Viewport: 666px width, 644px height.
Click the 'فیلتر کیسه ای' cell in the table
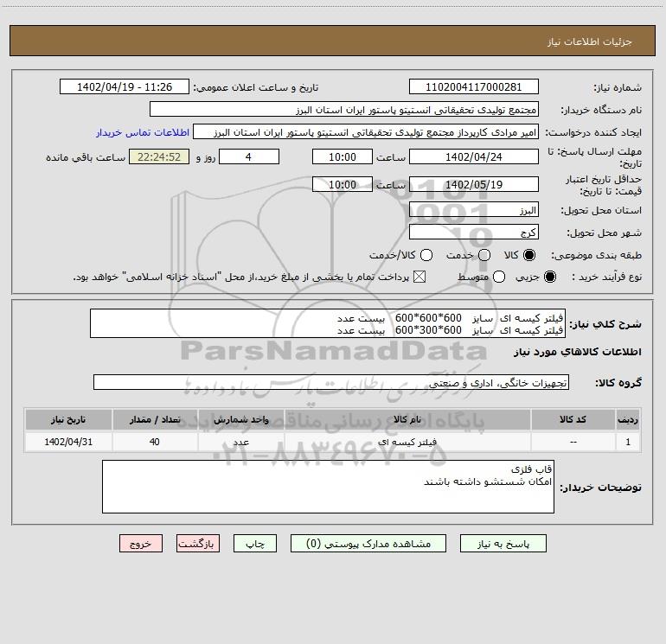tap(407, 442)
